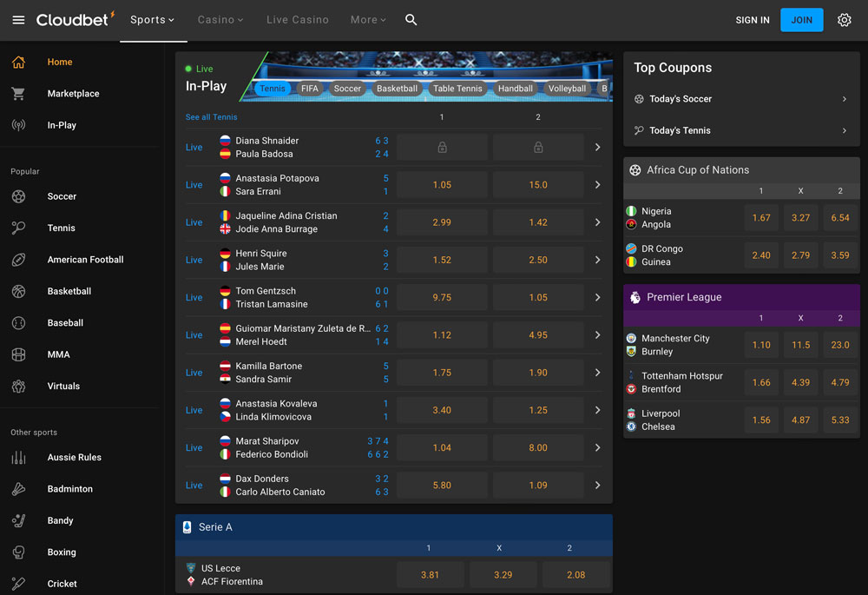Bet on Potapova at 1.05 odds
Viewport: 868px width, 595px height.
pos(442,185)
